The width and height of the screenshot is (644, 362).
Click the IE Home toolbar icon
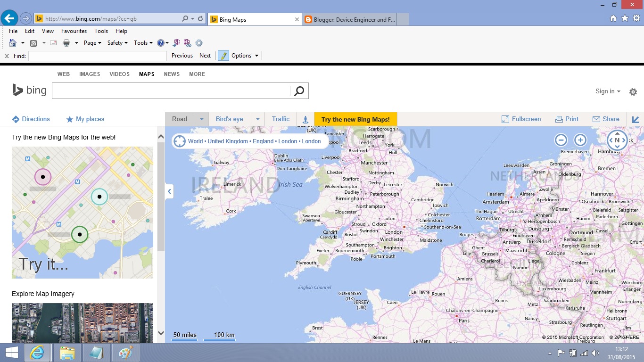coord(13,43)
